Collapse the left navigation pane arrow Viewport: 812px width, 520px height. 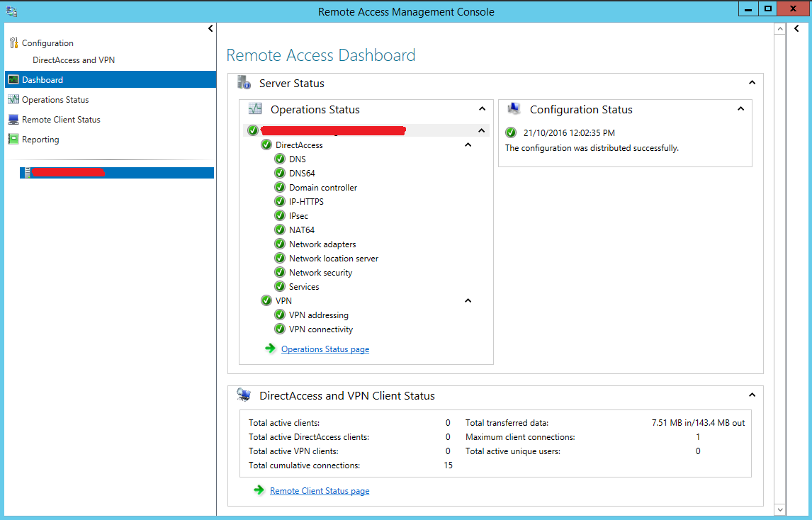210,28
